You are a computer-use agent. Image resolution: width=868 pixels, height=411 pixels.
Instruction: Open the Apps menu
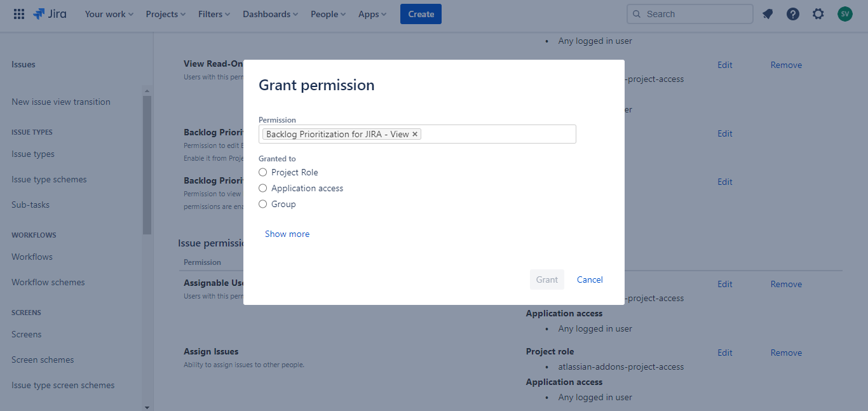[x=372, y=14]
